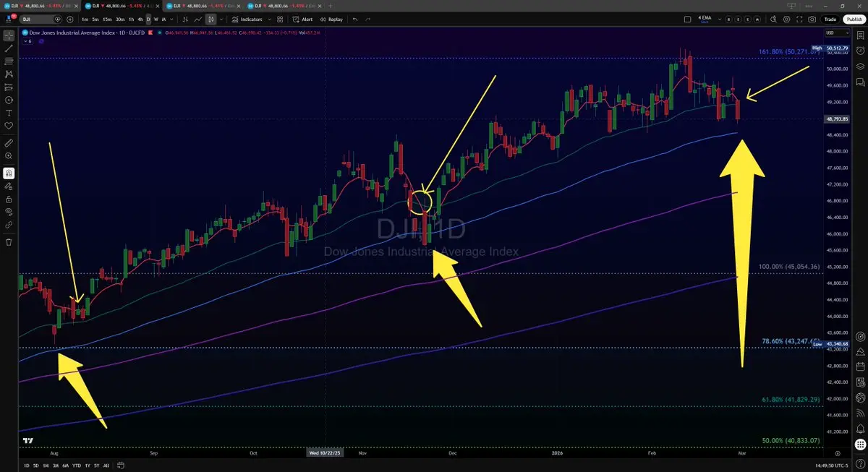Select the 4h timeframe

pyautogui.click(x=140, y=20)
